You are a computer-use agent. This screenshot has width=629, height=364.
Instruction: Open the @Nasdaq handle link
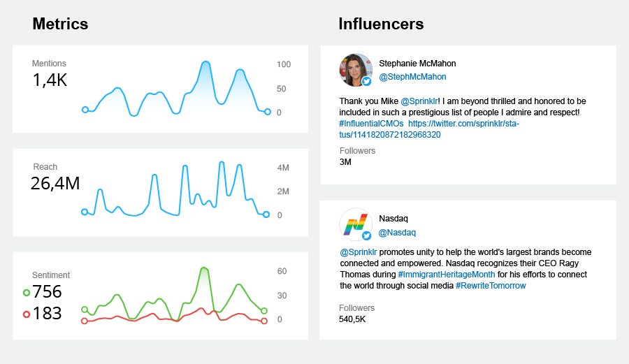[x=397, y=233]
